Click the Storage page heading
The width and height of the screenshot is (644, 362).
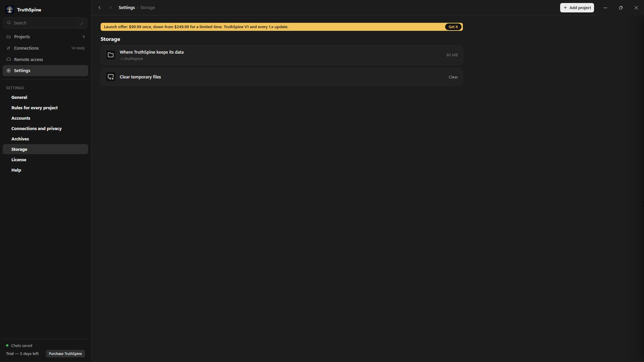click(x=110, y=39)
